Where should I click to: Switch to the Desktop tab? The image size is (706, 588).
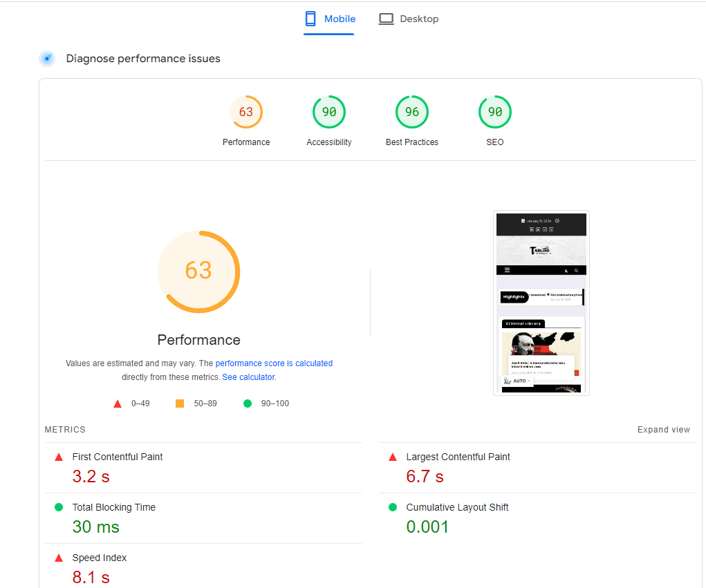click(x=418, y=19)
